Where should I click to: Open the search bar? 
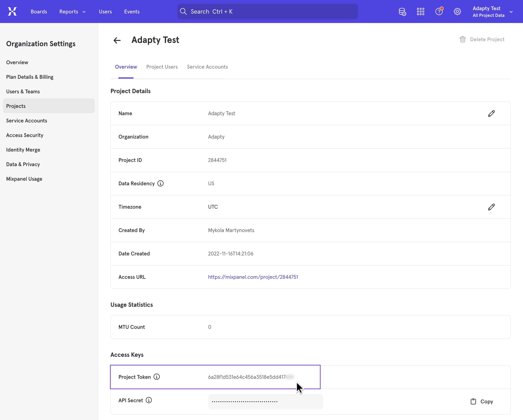click(x=267, y=11)
